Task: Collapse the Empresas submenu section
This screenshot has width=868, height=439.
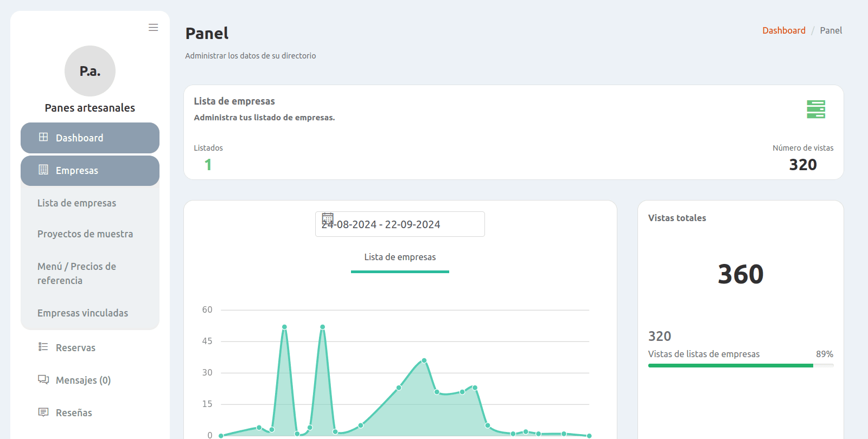Action: (x=90, y=171)
